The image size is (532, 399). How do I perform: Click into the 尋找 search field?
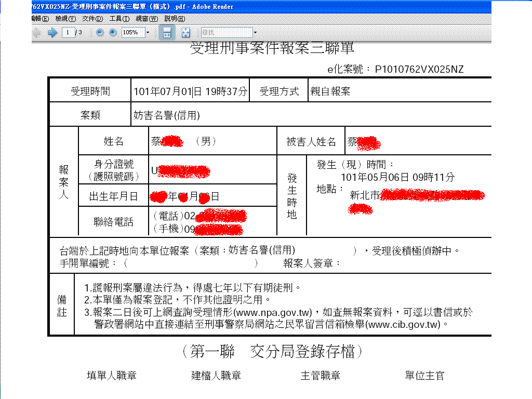pos(225,33)
